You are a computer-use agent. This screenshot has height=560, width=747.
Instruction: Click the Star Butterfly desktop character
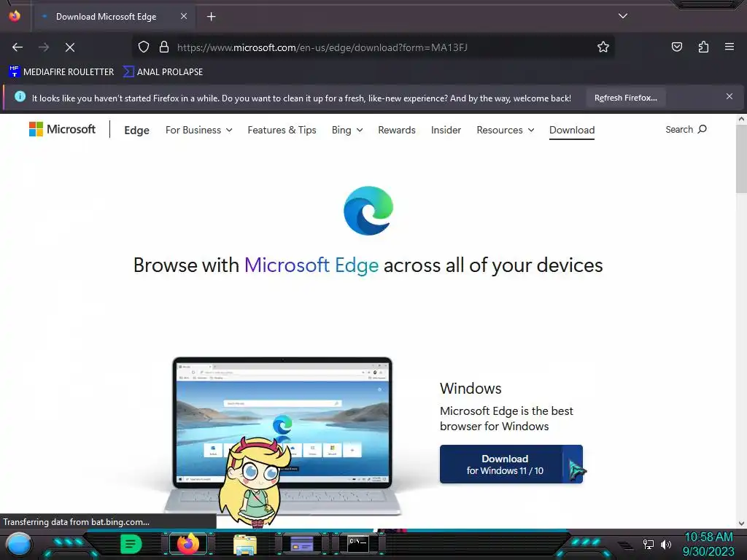pos(255,481)
